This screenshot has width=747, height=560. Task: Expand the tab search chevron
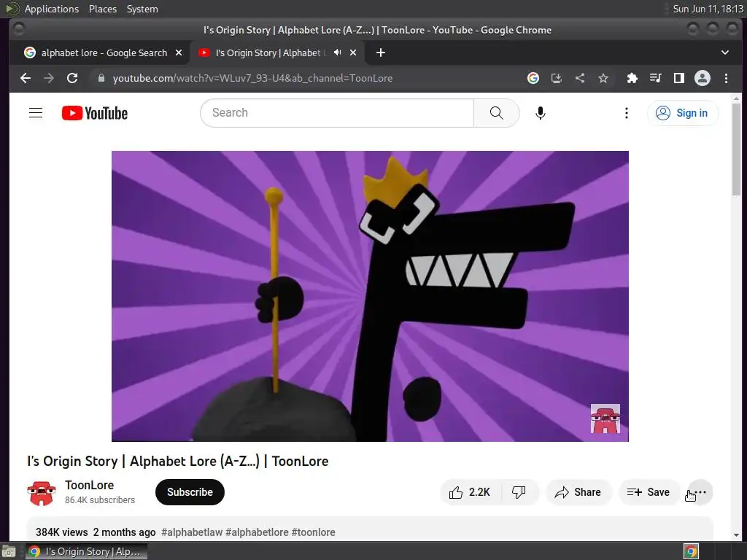(x=725, y=52)
